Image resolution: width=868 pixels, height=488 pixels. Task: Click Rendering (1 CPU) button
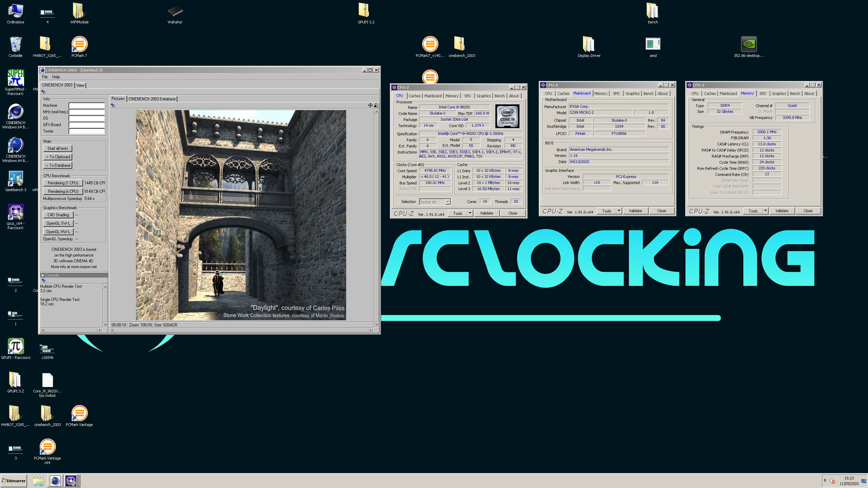coord(63,183)
